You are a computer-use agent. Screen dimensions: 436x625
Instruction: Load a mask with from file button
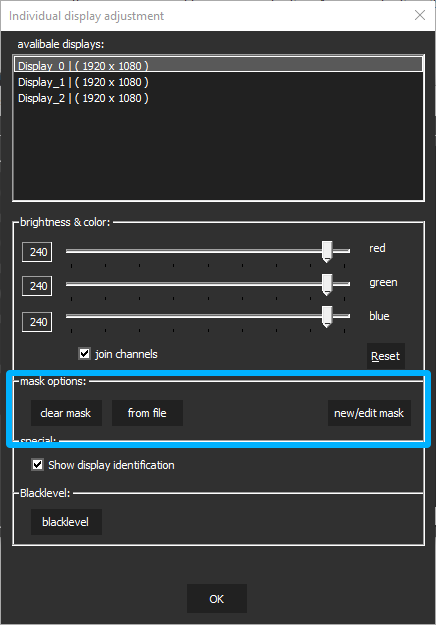(147, 413)
